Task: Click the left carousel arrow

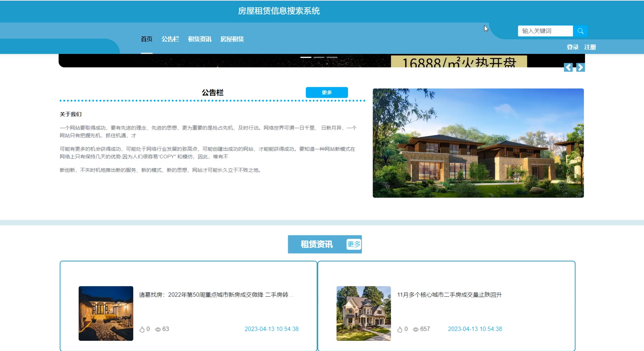Action: [568, 67]
